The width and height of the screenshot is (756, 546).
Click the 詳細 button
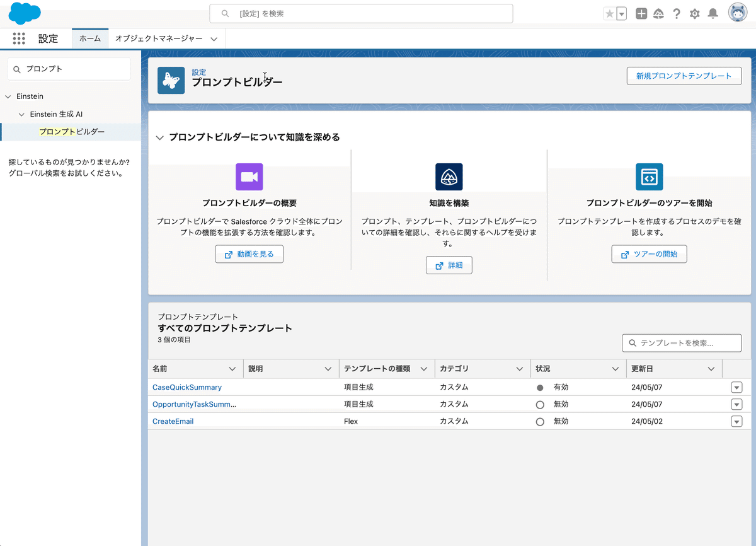[449, 265]
